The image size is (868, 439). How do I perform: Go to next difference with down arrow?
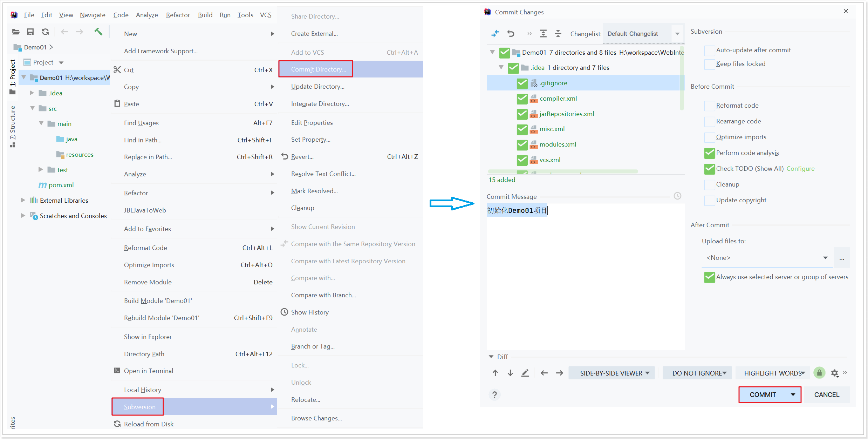(x=510, y=373)
